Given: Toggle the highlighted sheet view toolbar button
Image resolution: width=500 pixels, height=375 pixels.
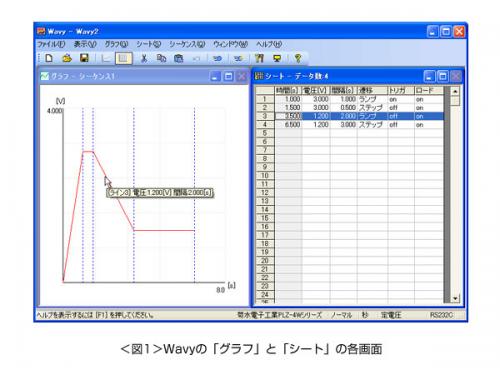Looking at the screenshot, I should coord(124,58).
